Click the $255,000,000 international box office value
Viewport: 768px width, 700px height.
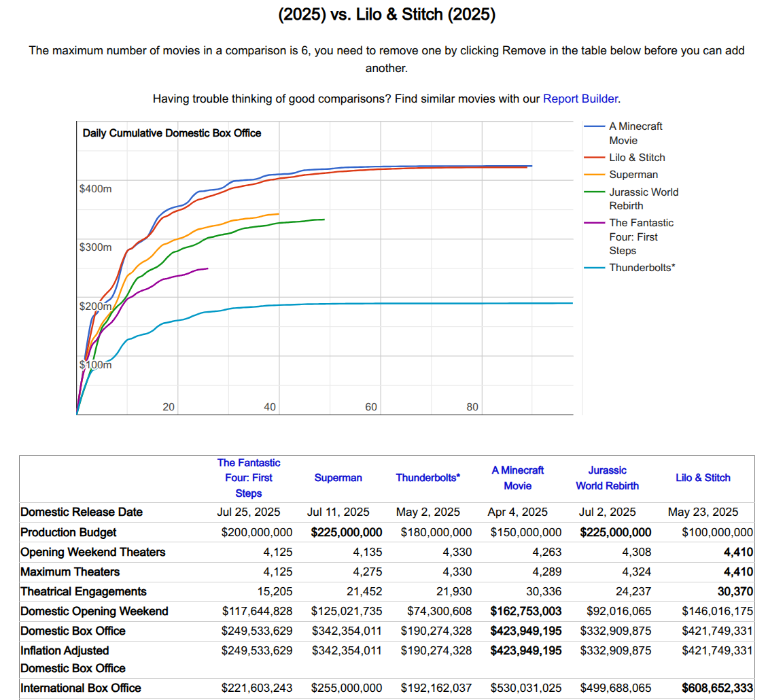pos(347,688)
